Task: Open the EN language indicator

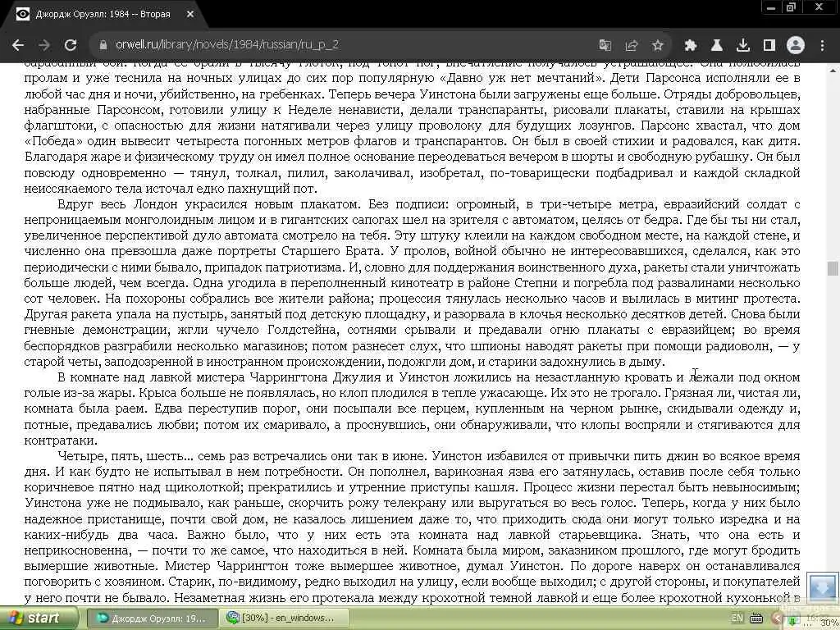Action: pyautogui.click(x=737, y=618)
